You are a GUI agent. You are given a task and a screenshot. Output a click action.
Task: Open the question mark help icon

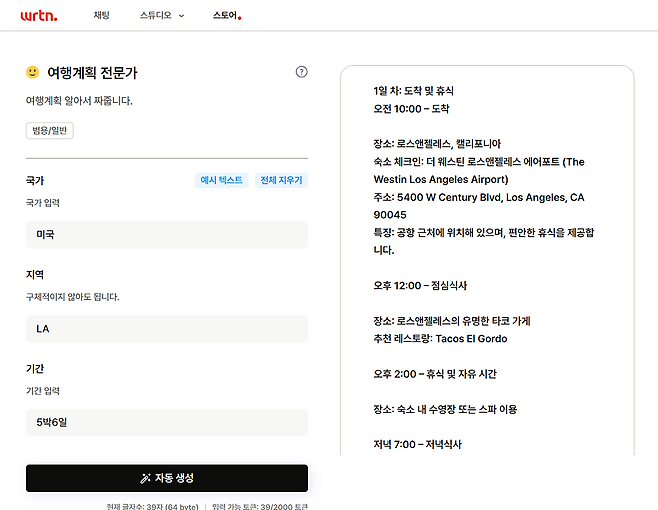pos(302,72)
